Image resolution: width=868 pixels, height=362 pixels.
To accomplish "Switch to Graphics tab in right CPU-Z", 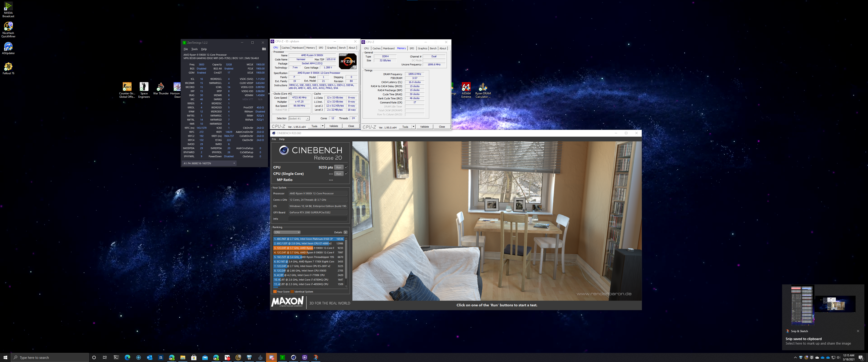I will coord(422,48).
